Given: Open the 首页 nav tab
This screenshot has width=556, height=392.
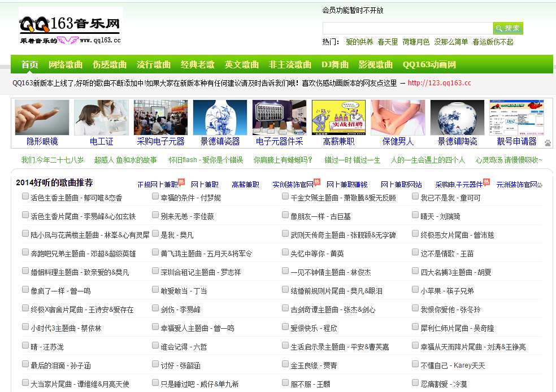Looking at the screenshot, I should [x=29, y=64].
